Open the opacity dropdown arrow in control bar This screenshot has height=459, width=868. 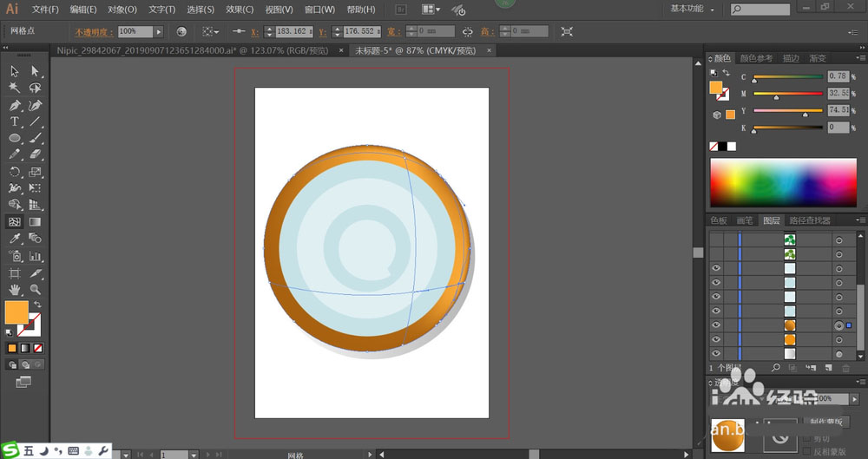(x=159, y=31)
